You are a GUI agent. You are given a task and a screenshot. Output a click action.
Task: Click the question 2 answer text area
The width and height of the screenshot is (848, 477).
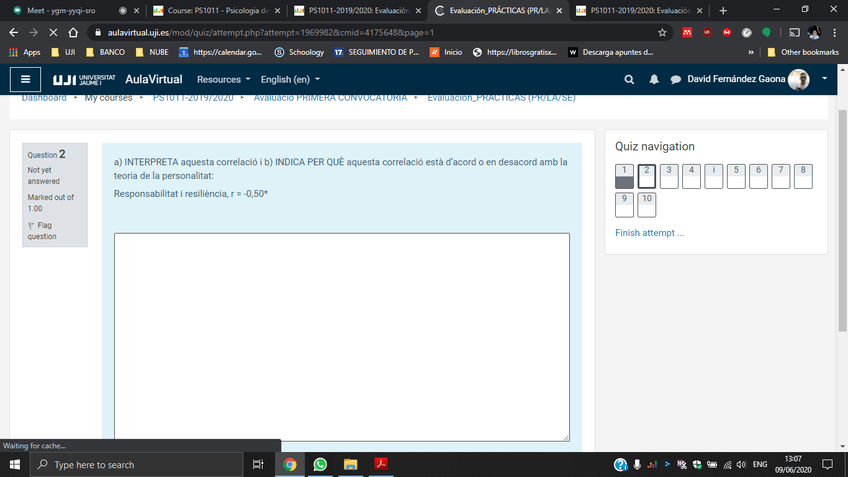pos(342,337)
